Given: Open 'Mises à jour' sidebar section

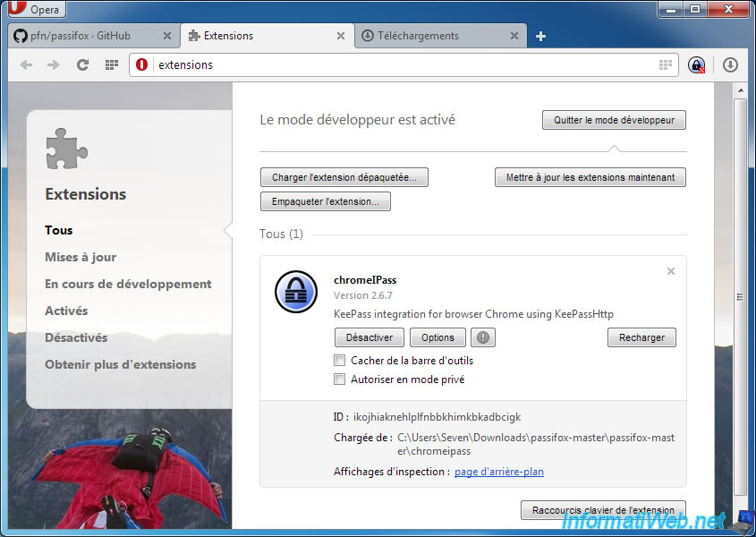Looking at the screenshot, I should [x=81, y=257].
